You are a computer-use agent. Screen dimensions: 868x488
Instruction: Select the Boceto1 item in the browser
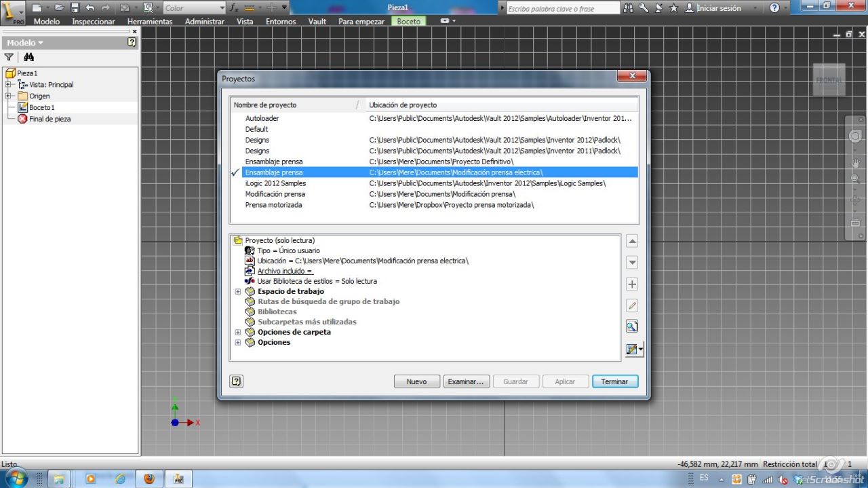tap(42, 107)
